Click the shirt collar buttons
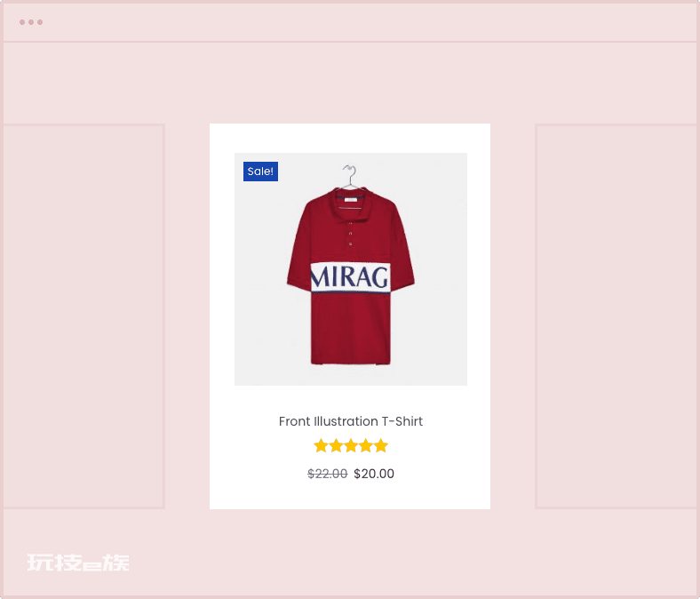The width and height of the screenshot is (700, 599). pyautogui.click(x=351, y=233)
